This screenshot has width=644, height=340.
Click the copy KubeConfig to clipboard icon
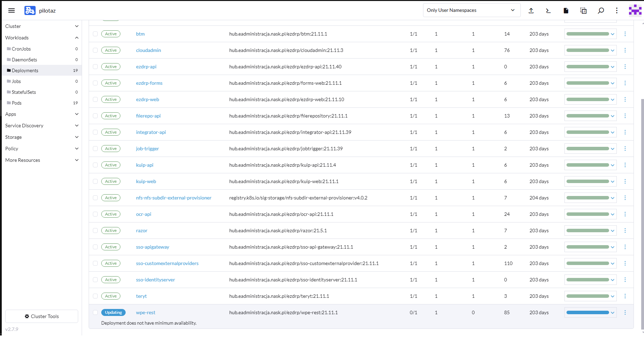(583, 10)
